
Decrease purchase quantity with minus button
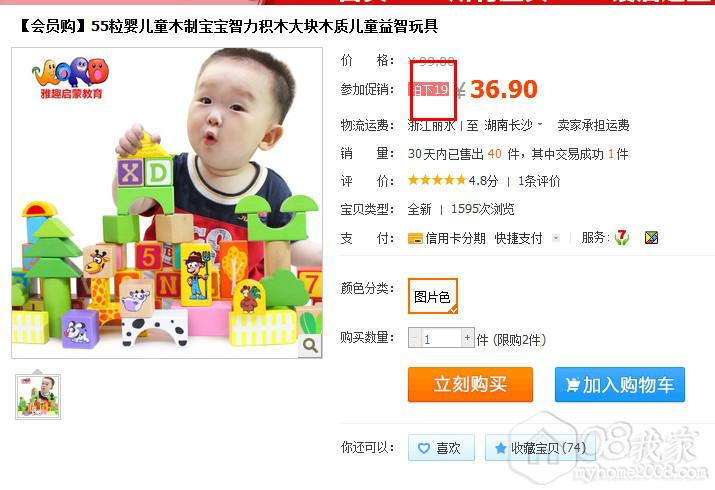coord(414,338)
